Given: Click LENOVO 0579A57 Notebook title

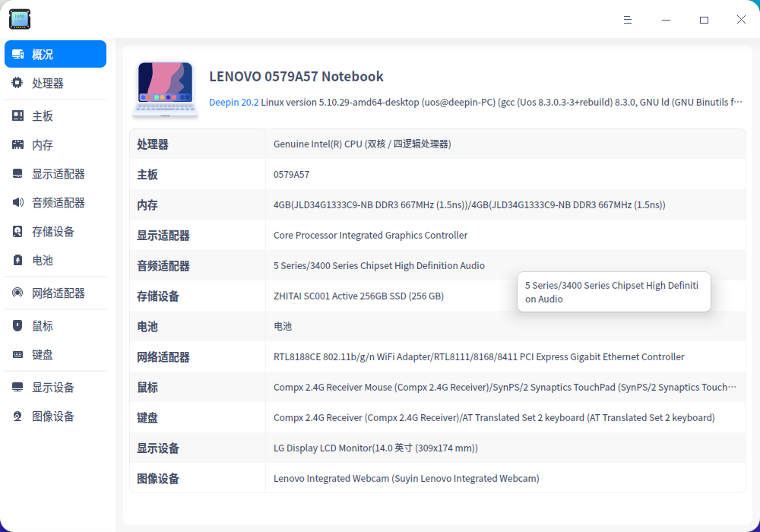Looking at the screenshot, I should 296,77.
